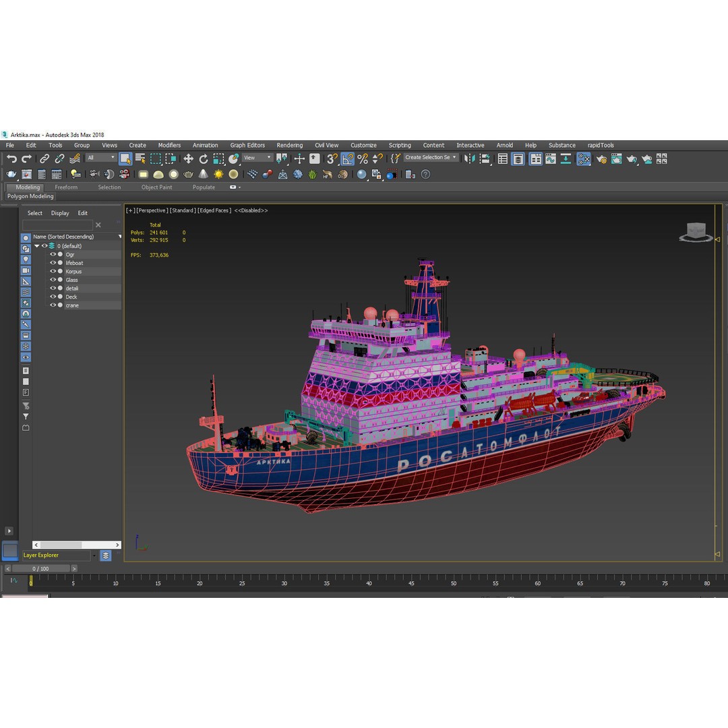
Task: Open the Rendered Frame Window icon
Action: click(x=617, y=159)
